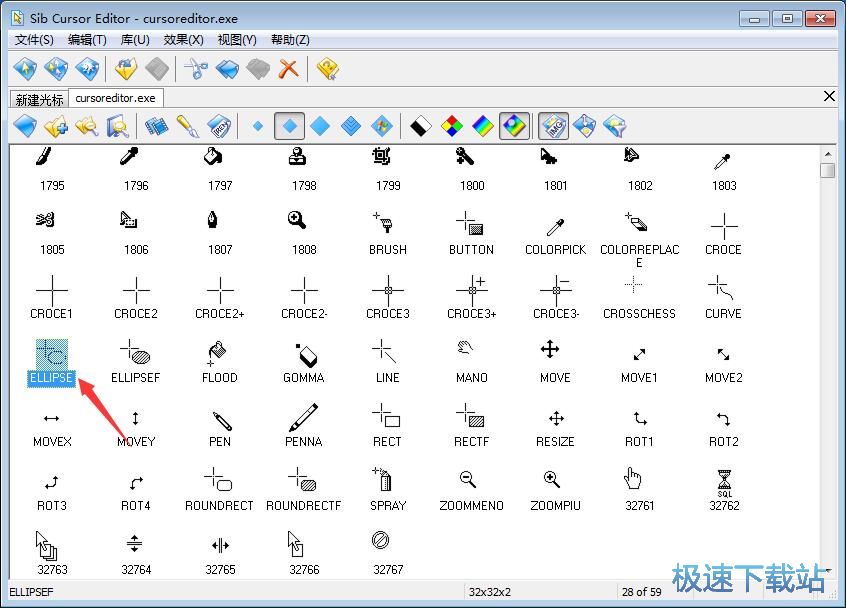Image resolution: width=846 pixels, height=608 pixels.
Task: Open the 帮助(Z) menu
Action: click(289, 40)
